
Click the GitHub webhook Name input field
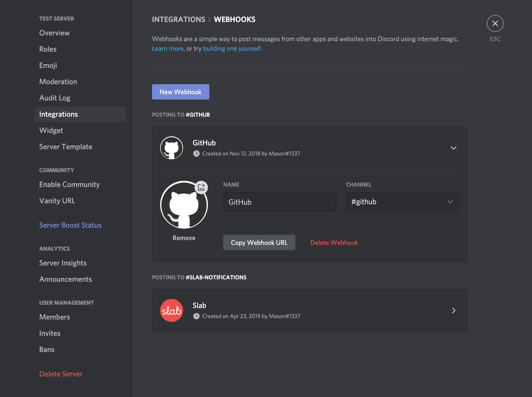point(280,202)
